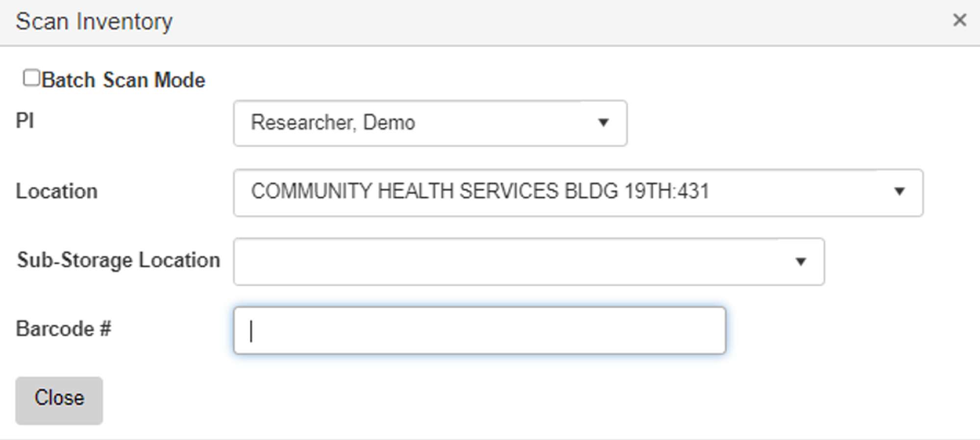This screenshot has width=980, height=440.
Task: Click the text cursor in Barcode box
Action: 251,331
